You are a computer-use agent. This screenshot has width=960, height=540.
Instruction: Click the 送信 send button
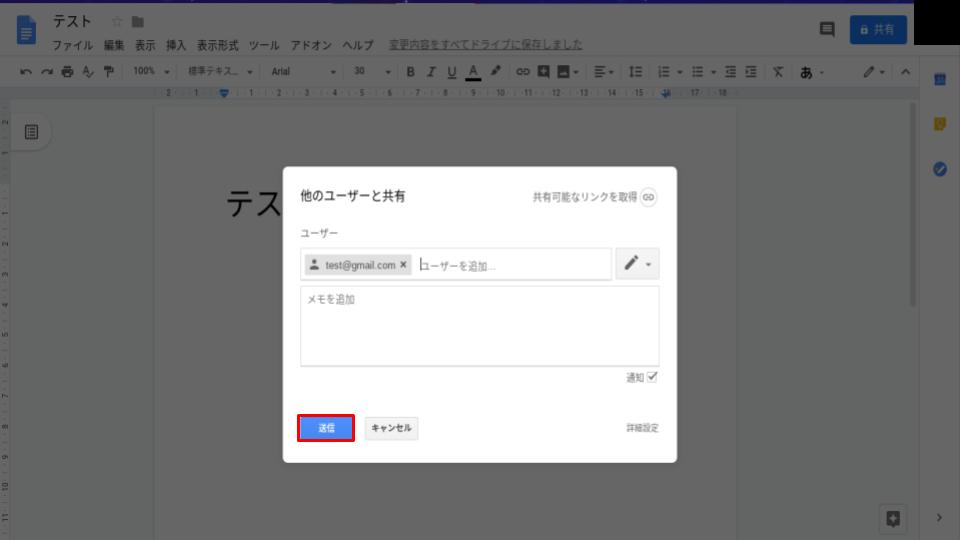click(326, 428)
